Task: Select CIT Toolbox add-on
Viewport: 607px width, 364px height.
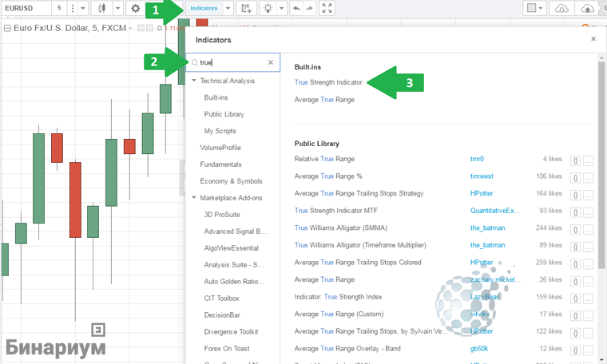Action: (221, 299)
